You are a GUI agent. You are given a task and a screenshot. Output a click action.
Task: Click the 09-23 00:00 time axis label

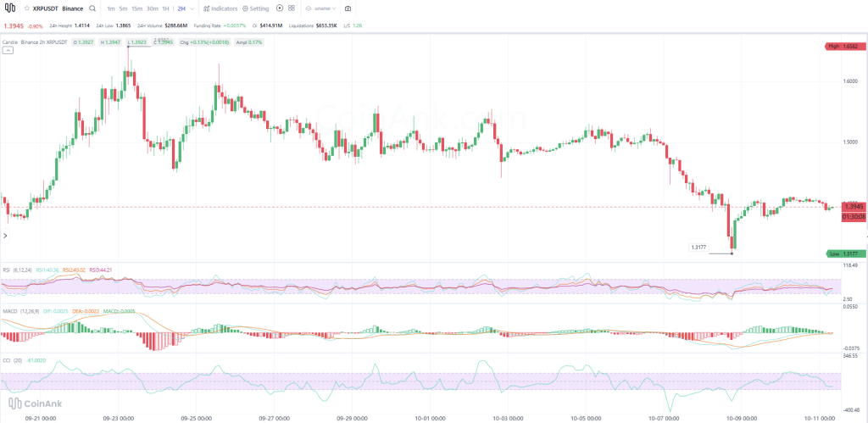click(x=120, y=418)
